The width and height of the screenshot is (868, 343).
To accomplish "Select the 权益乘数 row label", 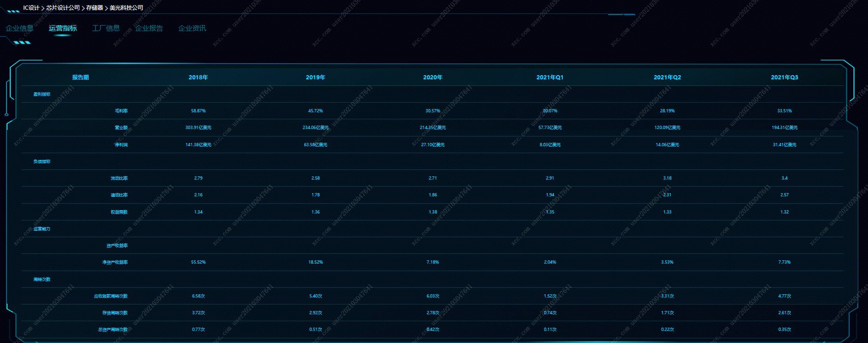I will coord(119,212).
